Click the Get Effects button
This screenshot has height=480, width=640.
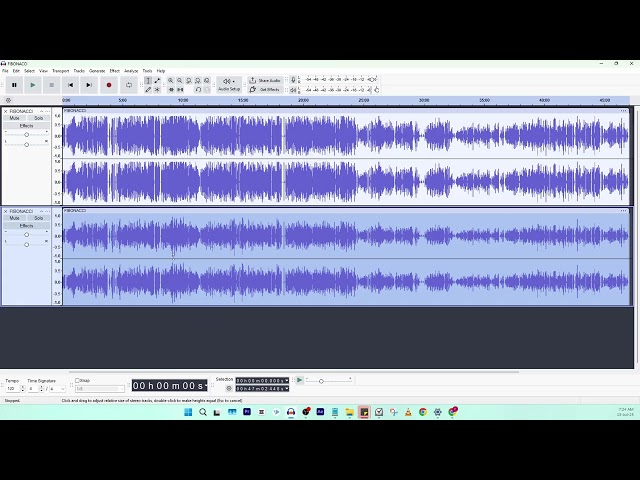[x=265, y=89]
